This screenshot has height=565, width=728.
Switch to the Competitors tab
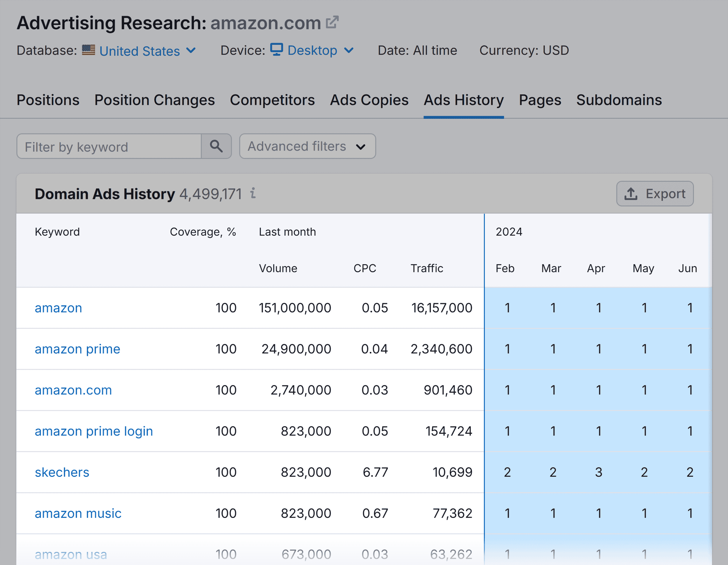[x=272, y=100]
